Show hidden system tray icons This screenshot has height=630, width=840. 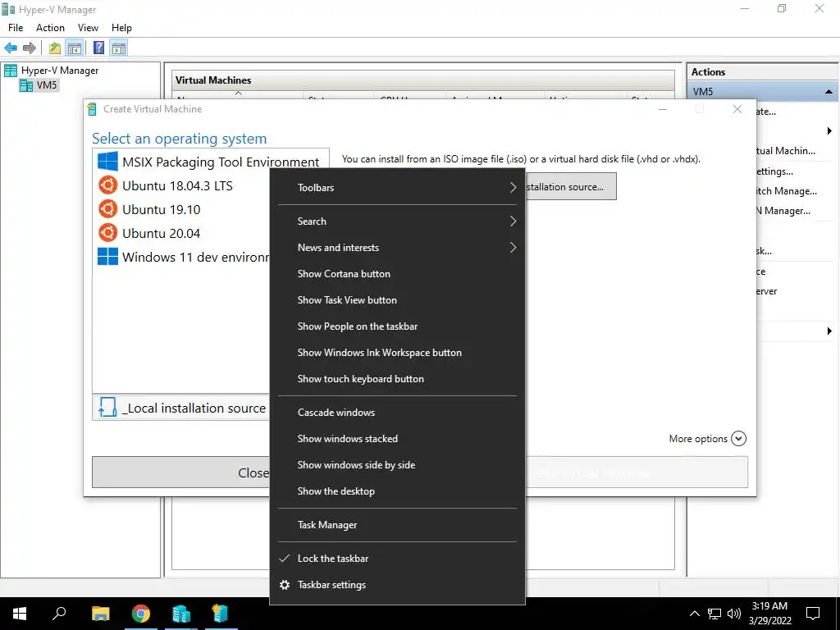click(694, 614)
